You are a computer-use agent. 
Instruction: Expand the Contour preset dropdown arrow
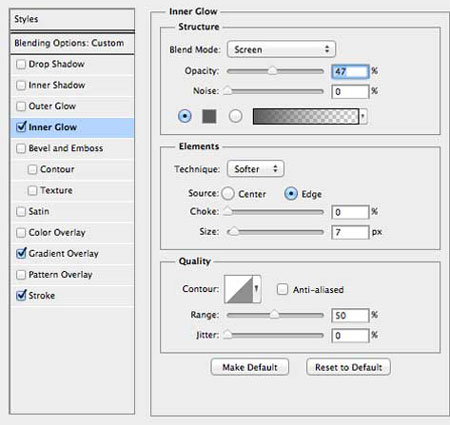coord(257,289)
